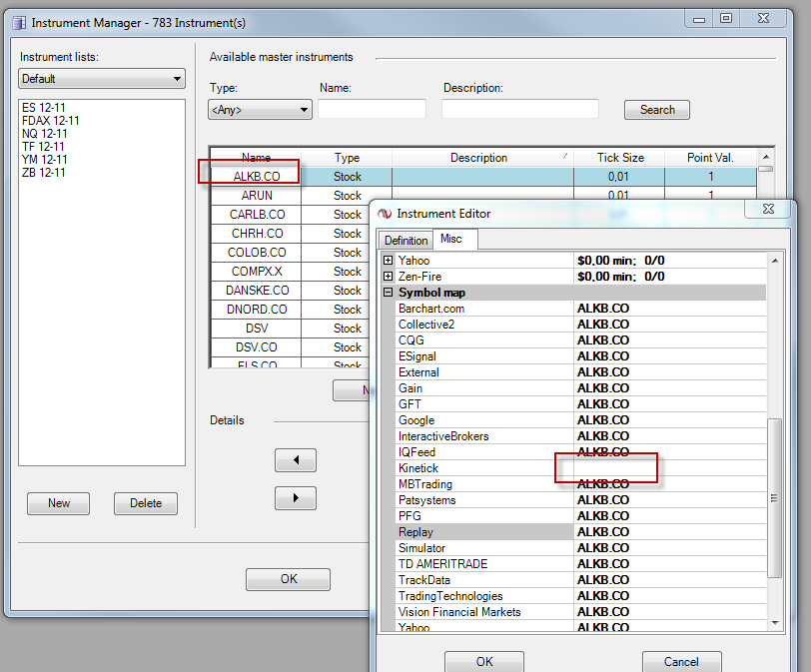Open the Instrument lists Default dropdown
This screenshot has width=811, height=672.
[102, 79]
